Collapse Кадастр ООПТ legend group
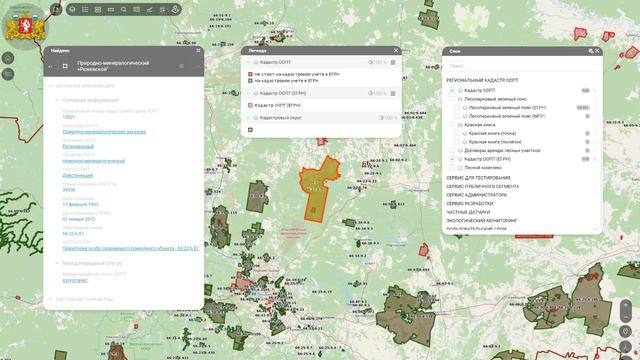The width and height of the screenshot is (640, 360). click(x=249, y=62)
